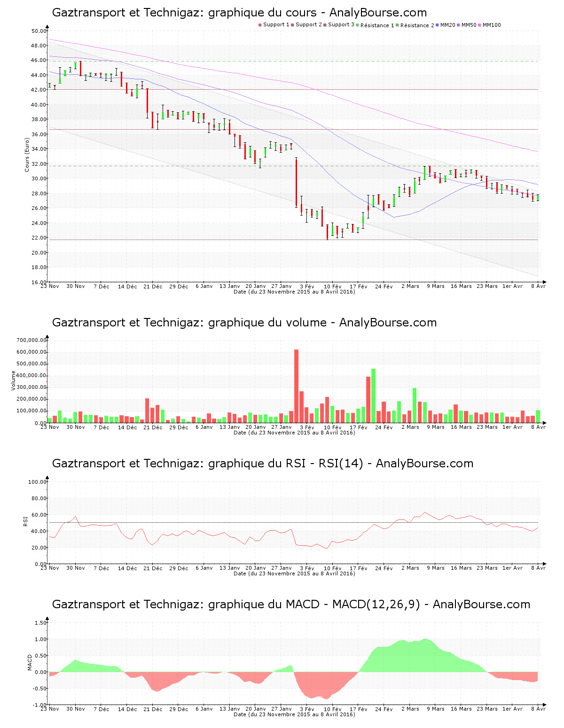Select the Résistance 2 legend label
This screenshot has height=728, width=564.
coord(417,25)
